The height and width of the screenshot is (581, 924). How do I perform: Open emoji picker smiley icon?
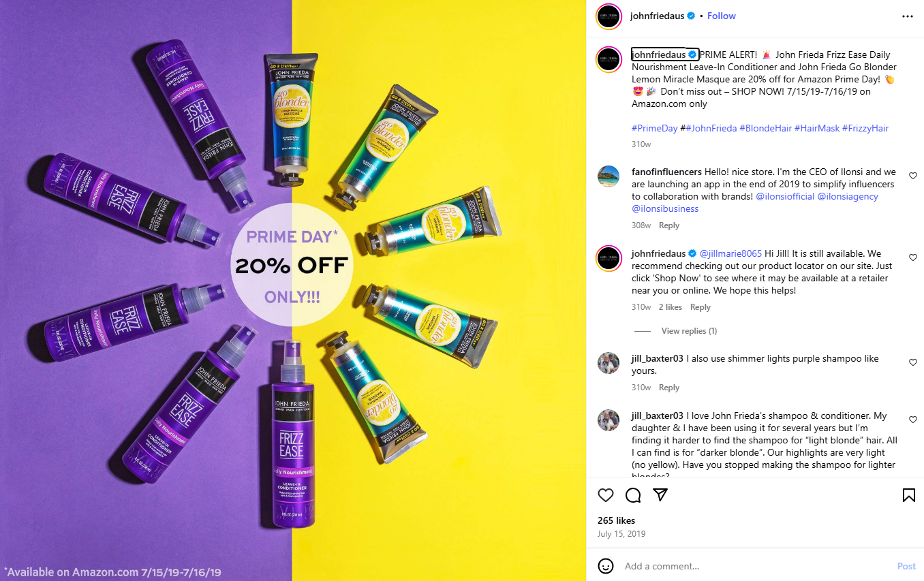pos(605,566)
